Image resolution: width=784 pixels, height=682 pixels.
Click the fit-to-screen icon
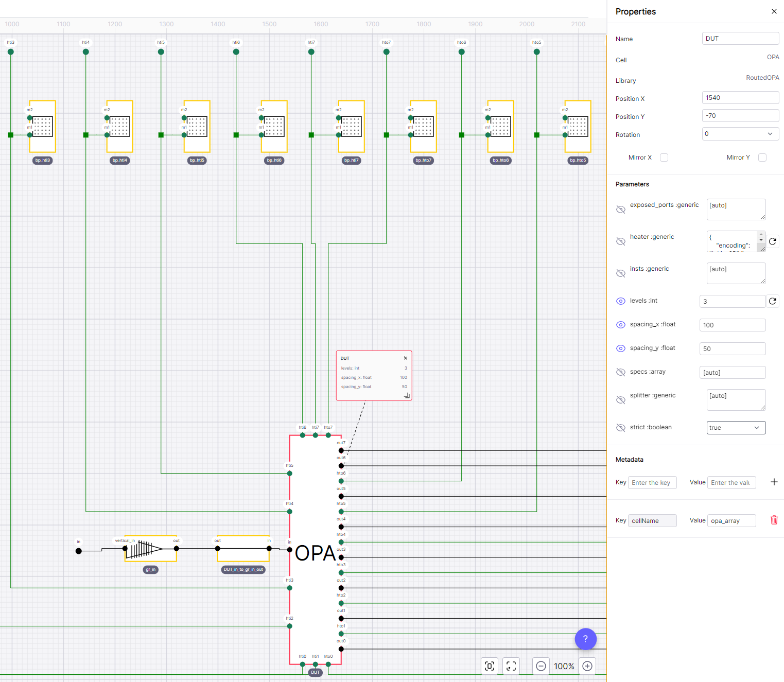click(x=511, y=666)
